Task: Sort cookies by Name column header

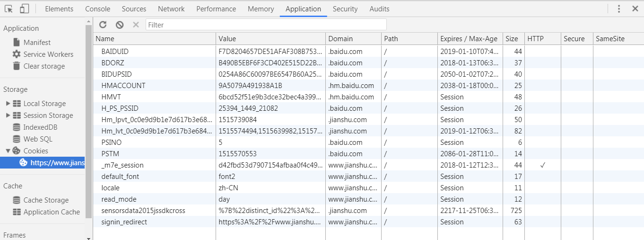Action: (x=155, y=39)
